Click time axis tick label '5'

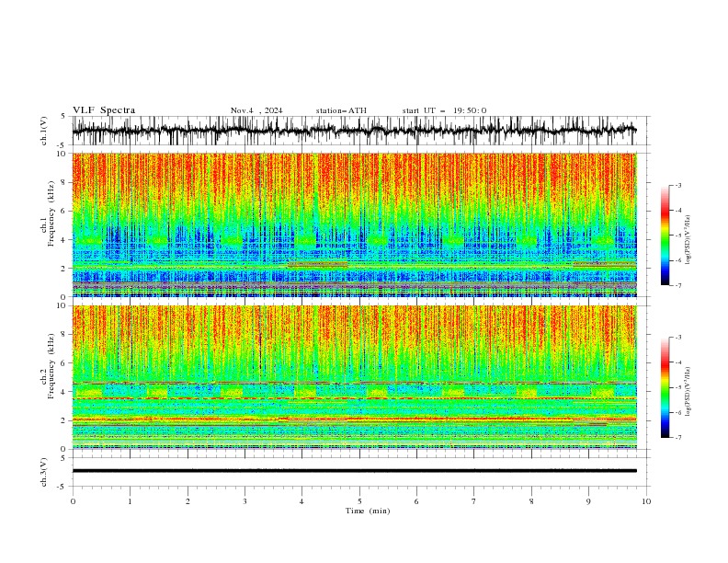pos(359,501)
